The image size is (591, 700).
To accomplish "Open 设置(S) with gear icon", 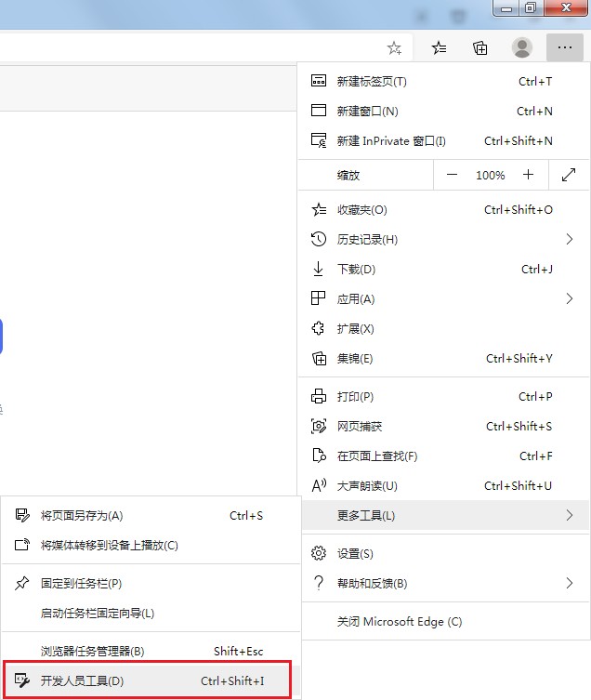I will (355, 554).
